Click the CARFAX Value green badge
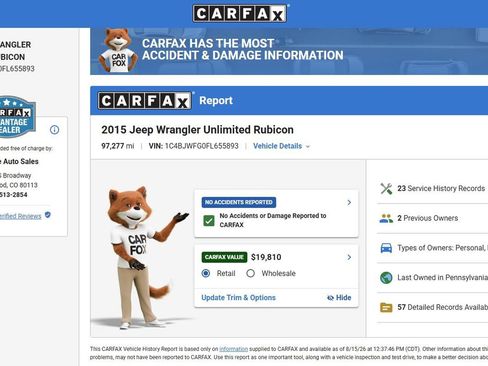Screen dimensions: 488x366 pyautogui.click(x=224, y=257)
